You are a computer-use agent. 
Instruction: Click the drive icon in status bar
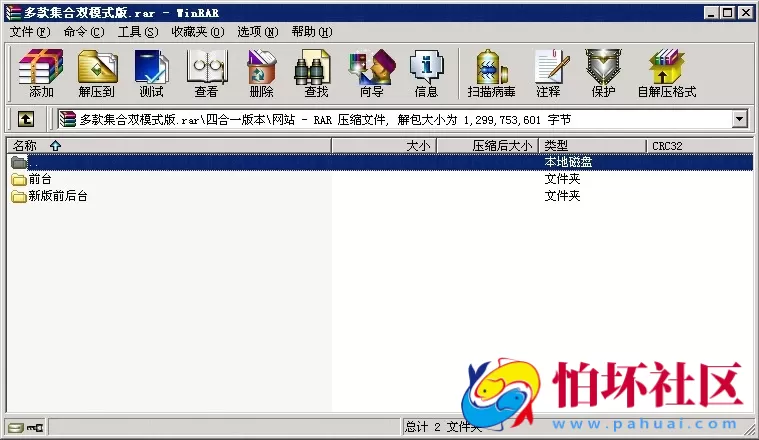pos(15,427)
